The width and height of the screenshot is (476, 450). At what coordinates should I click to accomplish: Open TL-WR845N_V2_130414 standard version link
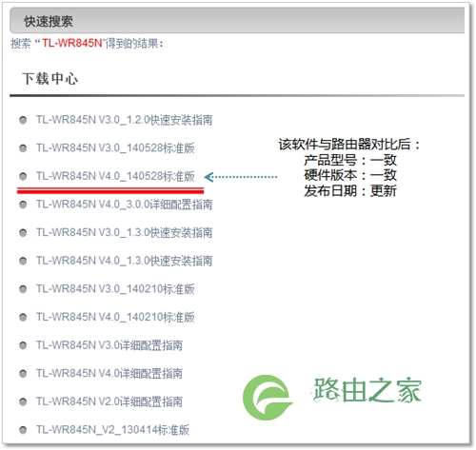(x=112, y=430)
